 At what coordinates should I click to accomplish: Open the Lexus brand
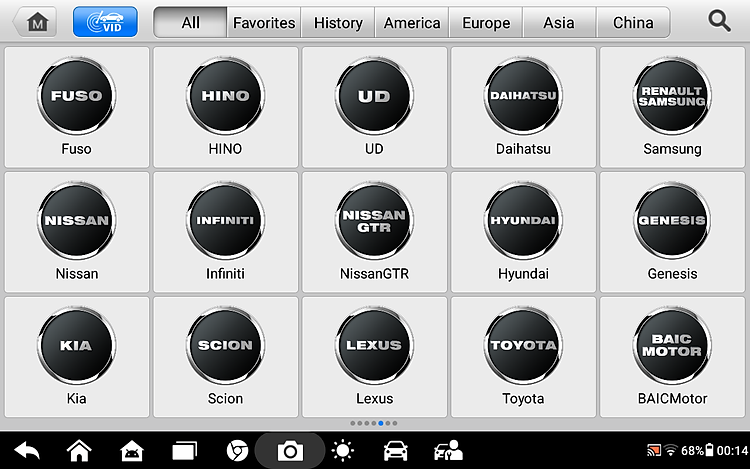(375, 357)
